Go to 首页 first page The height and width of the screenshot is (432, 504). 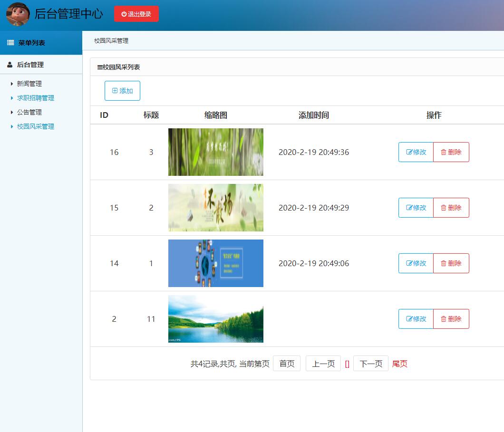pos(287,363)
